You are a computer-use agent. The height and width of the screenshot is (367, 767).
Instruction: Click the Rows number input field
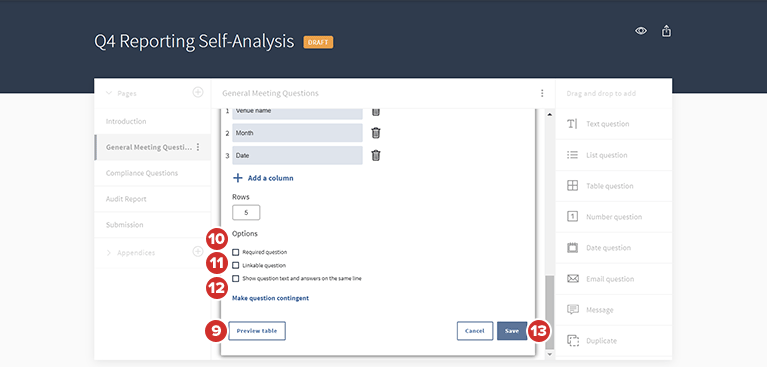(x=246, y=213)
